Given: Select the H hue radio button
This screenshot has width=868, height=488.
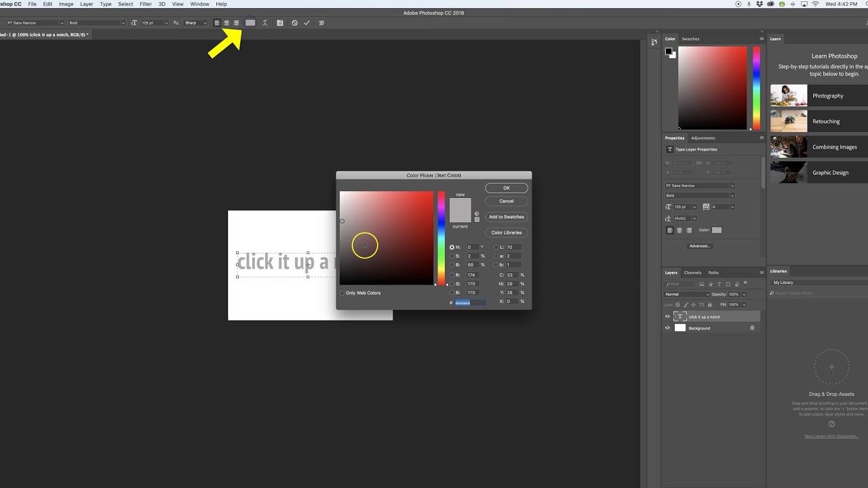Looking at the screenshot, I should click(x=452, y=247).
